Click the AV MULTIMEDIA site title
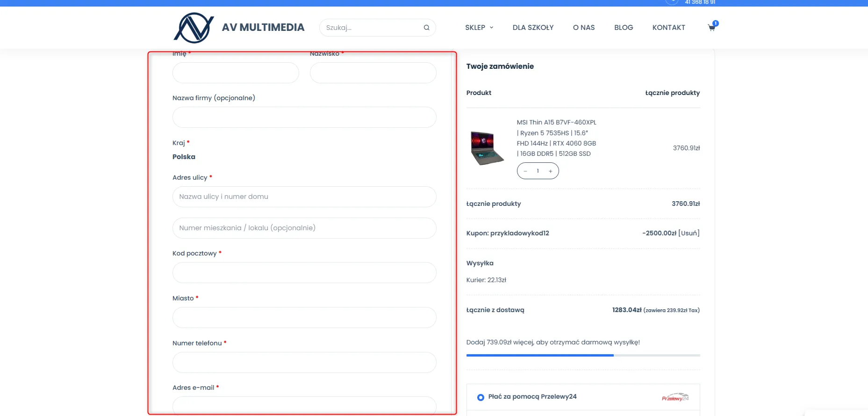This screenshot has width=868, height=416. click(263, 28)
